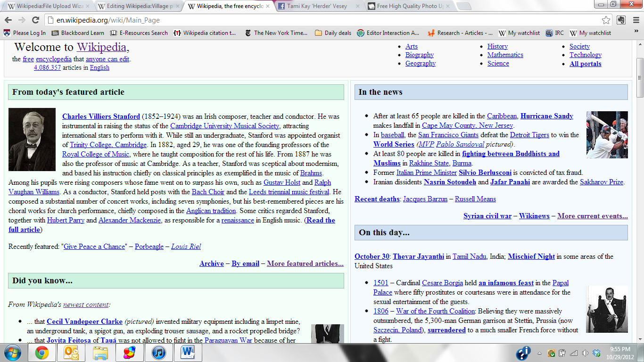
Task: Open the Hurricane Sandy article link
Action: pyautogui.click(x=546, y=116)
